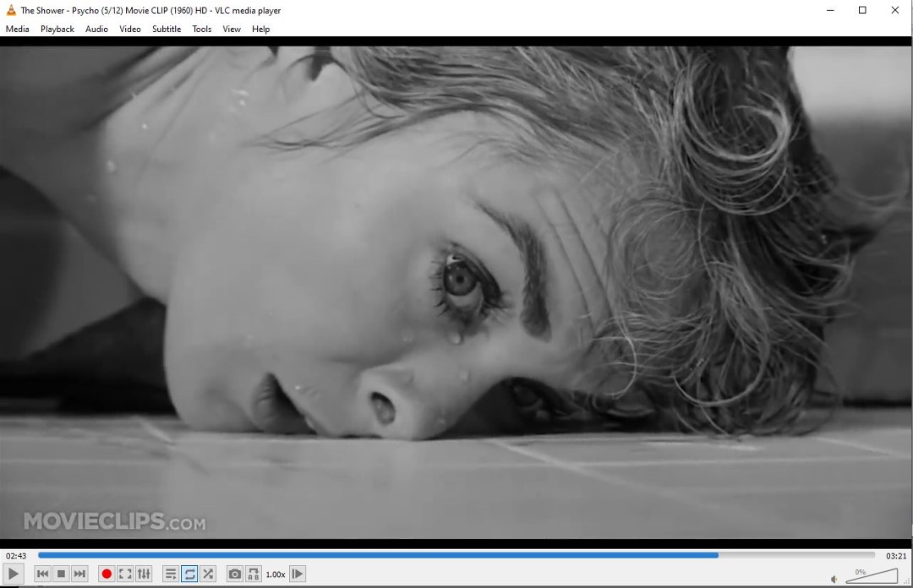Resume playback with the Play button
The height and width of the screenshot is (588, 913).
(13, 574)
